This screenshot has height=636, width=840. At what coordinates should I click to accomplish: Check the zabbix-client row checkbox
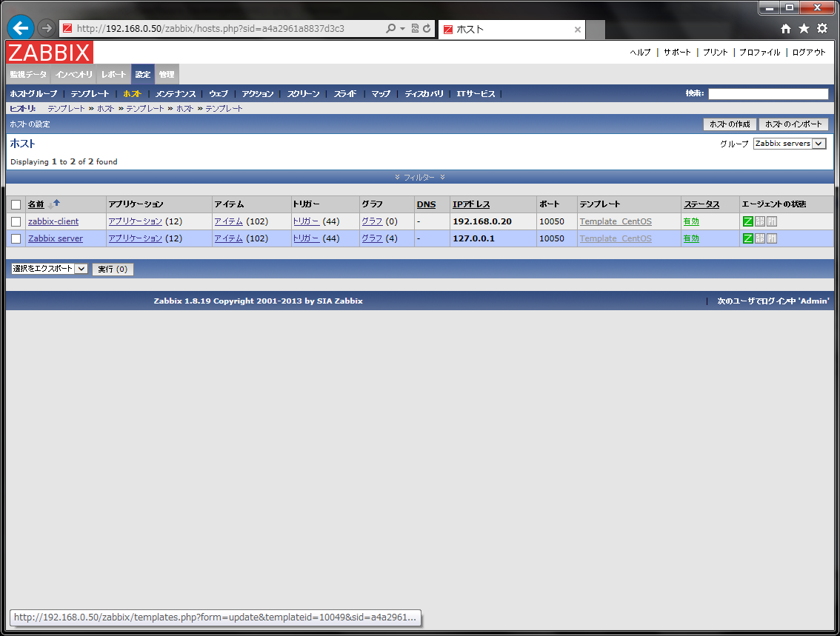16,221
